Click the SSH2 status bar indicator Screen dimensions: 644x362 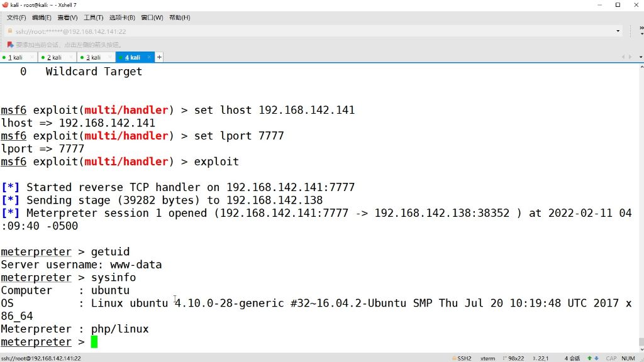pyautogui.click(x=462, y=358)
